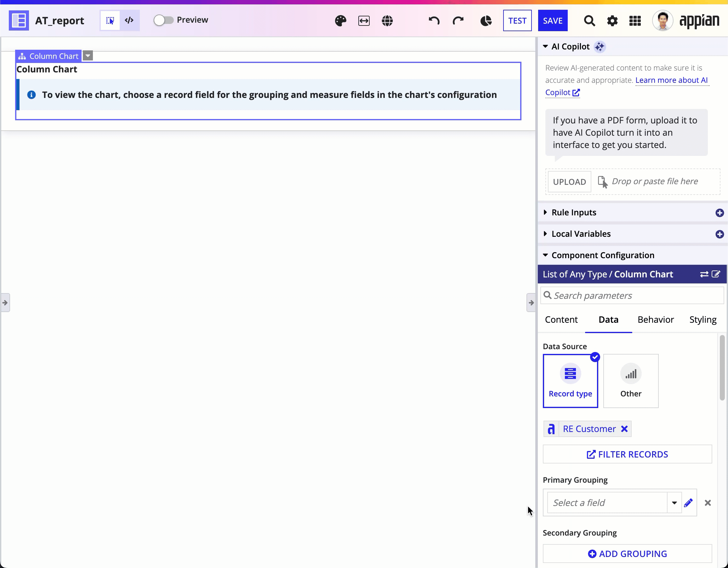The height and width of the screenshot is (568, 728).
Task: Open the settings gear menu
Action: click(x=612, y=21)
